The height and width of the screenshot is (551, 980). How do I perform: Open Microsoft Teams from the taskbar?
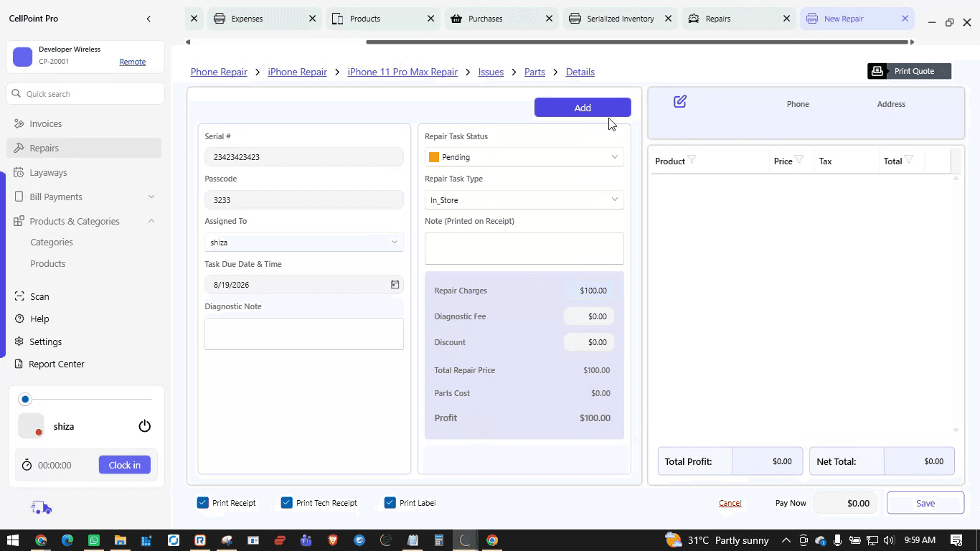pos(306,540)
